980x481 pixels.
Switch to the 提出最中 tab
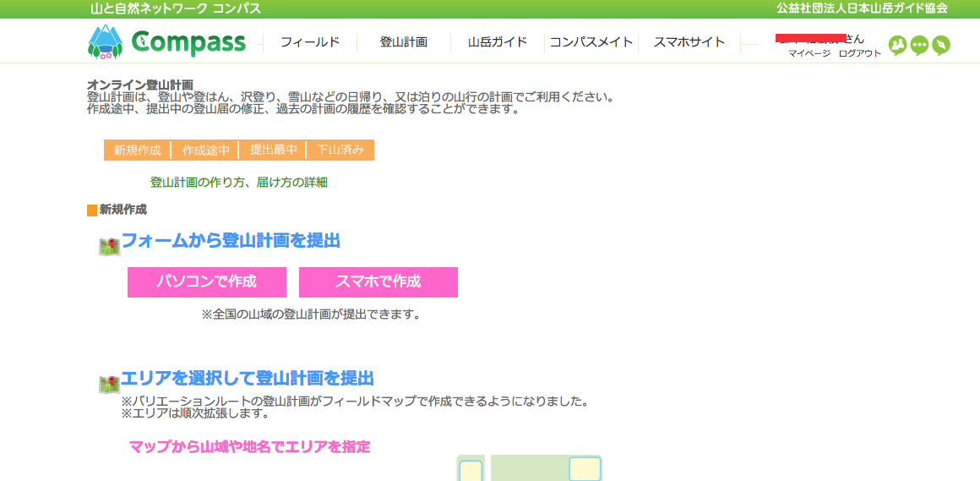[x=273, y=150]
